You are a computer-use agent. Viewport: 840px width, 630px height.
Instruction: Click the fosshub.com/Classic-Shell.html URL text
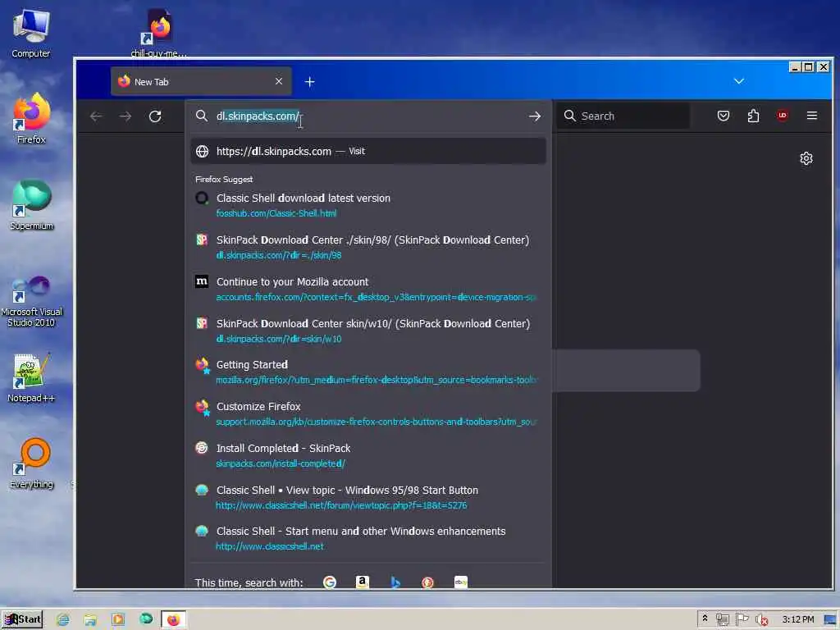[x=276, y=213]
